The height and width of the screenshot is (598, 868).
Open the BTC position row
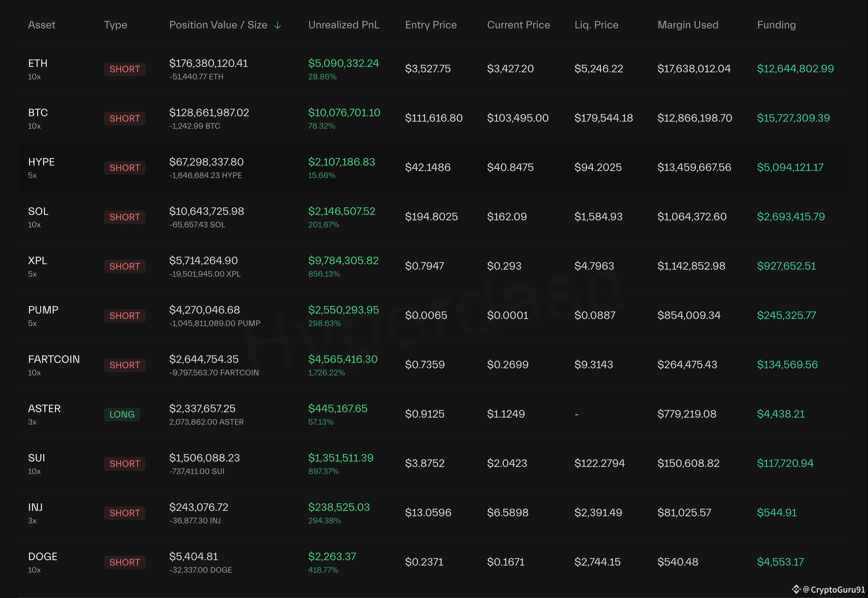click(38, 113)
